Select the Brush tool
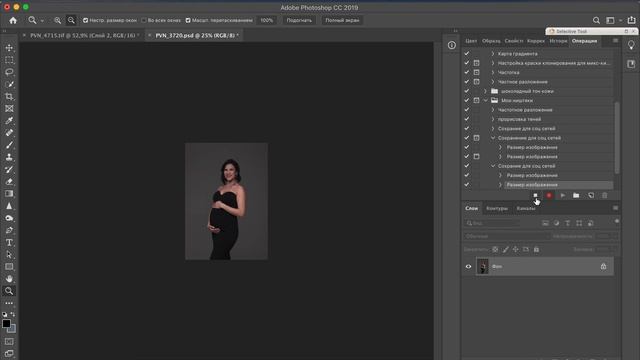 tap(9, 145)
